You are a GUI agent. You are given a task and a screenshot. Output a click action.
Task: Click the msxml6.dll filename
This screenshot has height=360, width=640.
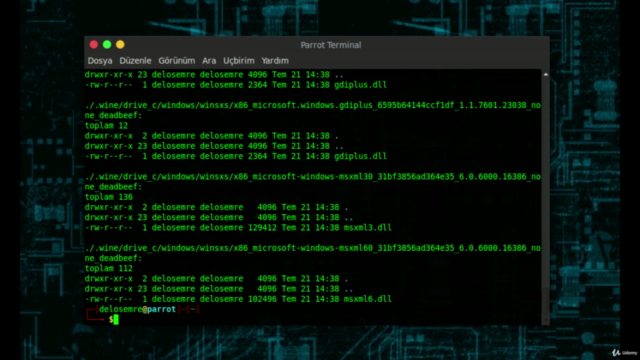(x=367, y=299)
